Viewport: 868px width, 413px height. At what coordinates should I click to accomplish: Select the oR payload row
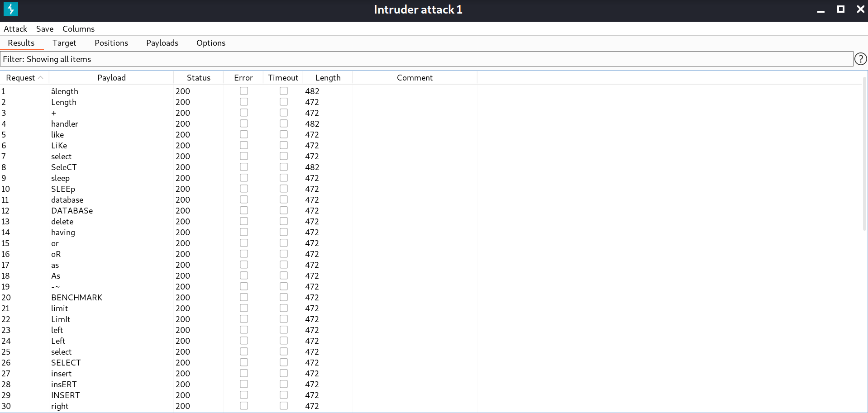click(x=56, y=254)
